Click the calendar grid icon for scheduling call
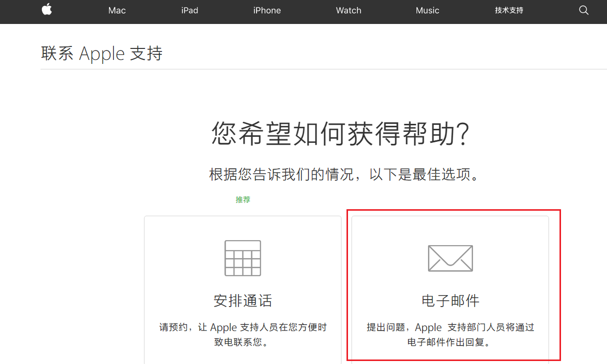 242,258
